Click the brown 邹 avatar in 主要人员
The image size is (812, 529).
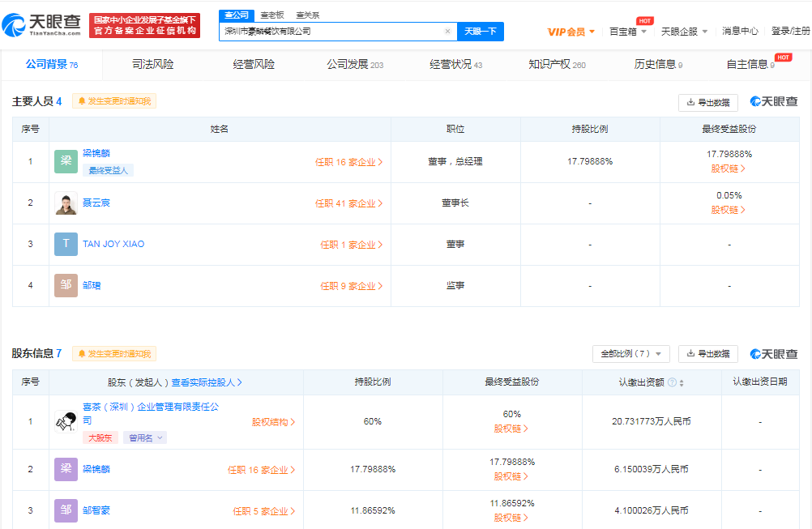tap(66, 285)
